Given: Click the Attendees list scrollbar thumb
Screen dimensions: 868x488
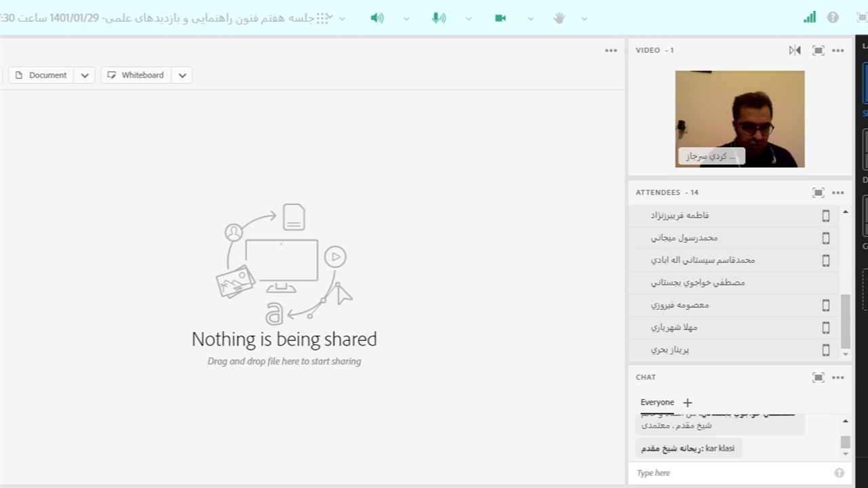Looking at the screenshot, I should (x=845, y=321).
